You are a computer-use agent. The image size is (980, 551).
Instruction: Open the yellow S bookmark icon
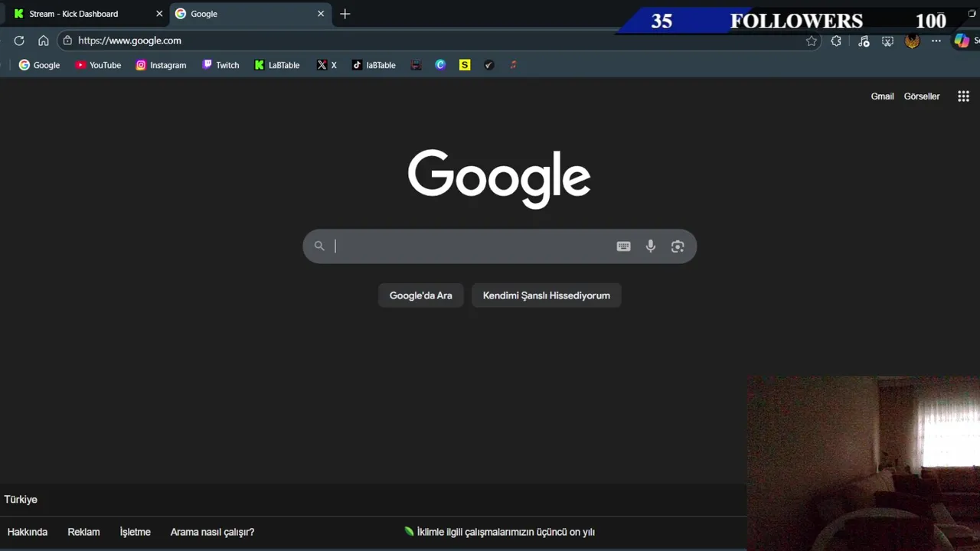tap(465, 65)
